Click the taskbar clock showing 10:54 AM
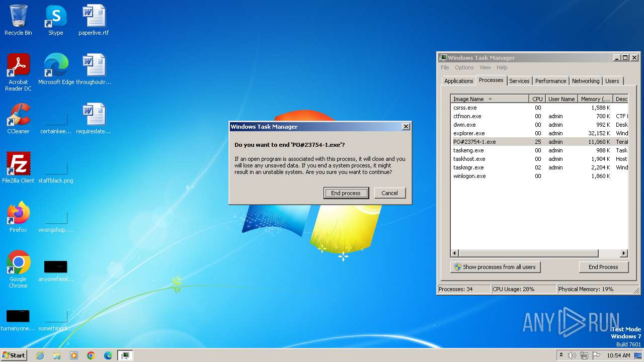The width and height of the screenshot is (644, 362). tap(618, 355)
